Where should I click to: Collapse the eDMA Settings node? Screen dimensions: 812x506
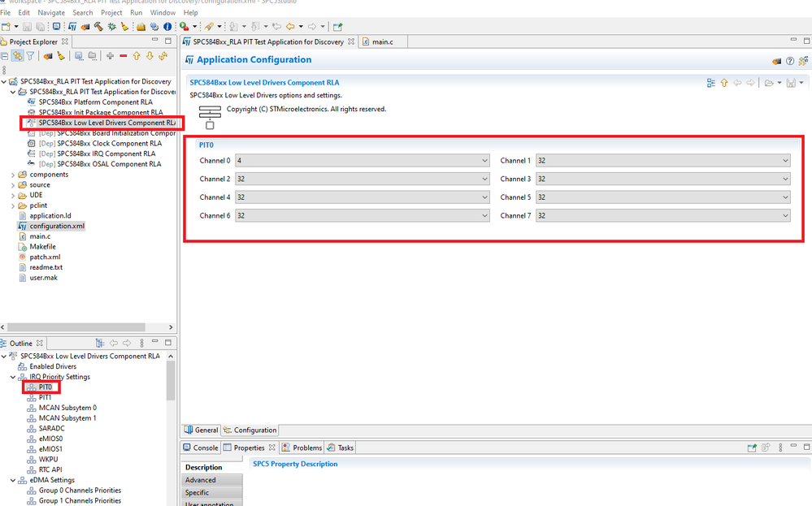click(13, 481)
